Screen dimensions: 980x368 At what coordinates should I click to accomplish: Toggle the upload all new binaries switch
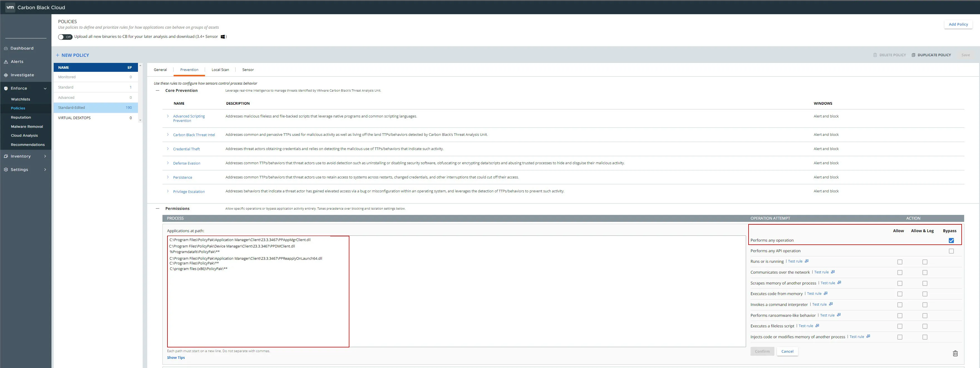click(x=65, y=37)
